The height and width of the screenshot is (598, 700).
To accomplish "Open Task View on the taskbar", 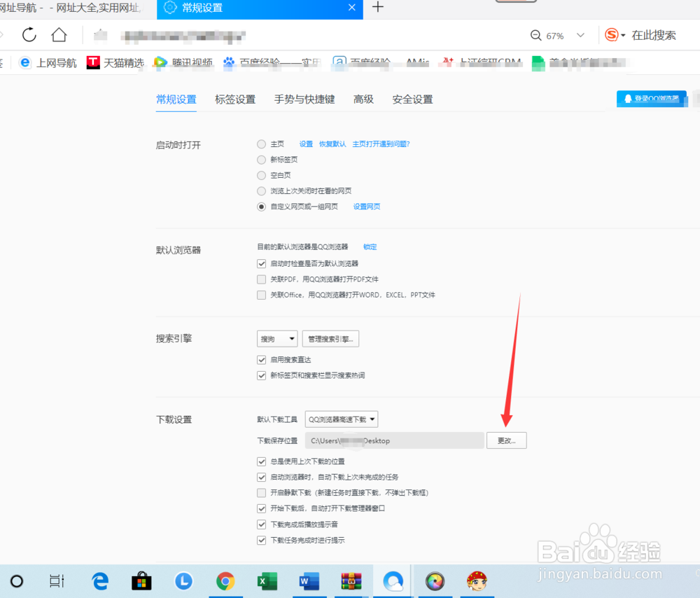I will tap(57, 581).
